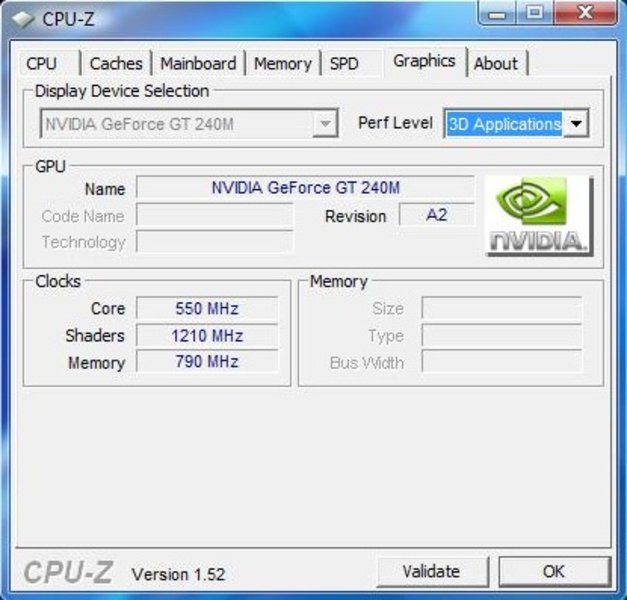The image size is (627, 600).
Task: Open the About tab
Action: pyautogui.click(x=496, y=64)
